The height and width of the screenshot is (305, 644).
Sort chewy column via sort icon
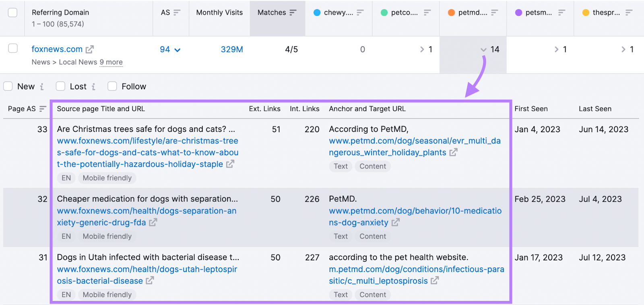[x=360, y=12]
